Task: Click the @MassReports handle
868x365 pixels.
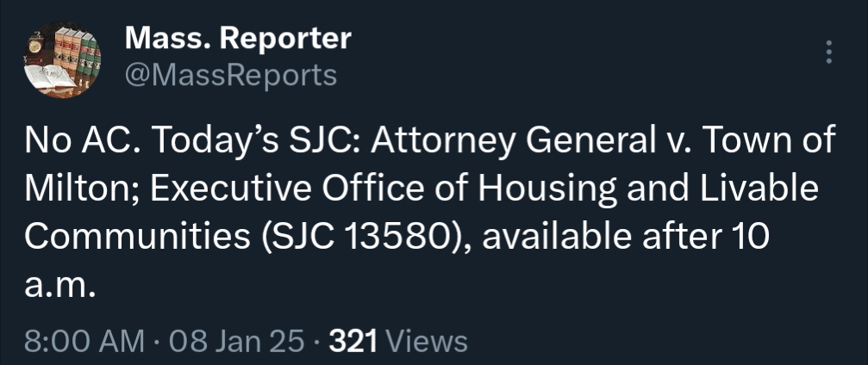Action: 231,76
